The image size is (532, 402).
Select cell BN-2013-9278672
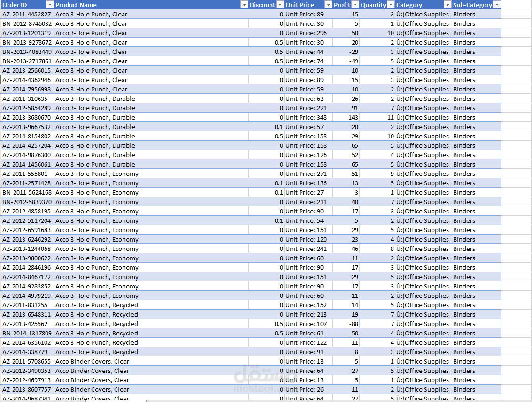28,42
